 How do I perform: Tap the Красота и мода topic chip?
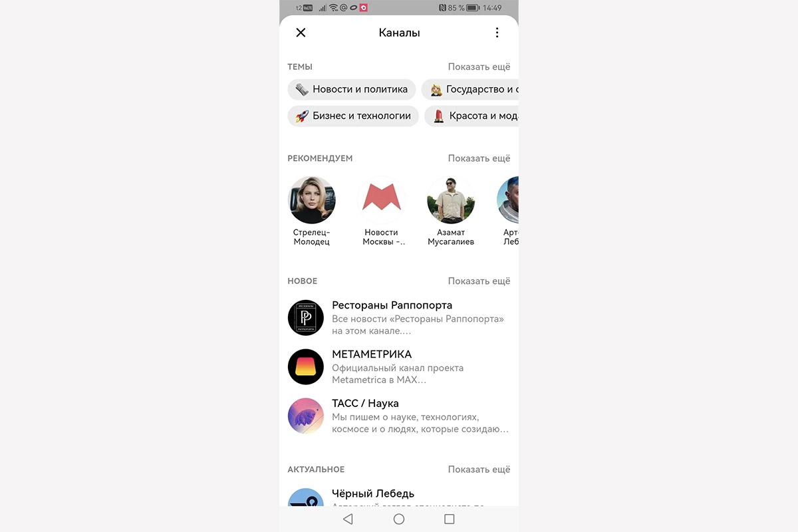pyautogui.click(x=471, y=116)
